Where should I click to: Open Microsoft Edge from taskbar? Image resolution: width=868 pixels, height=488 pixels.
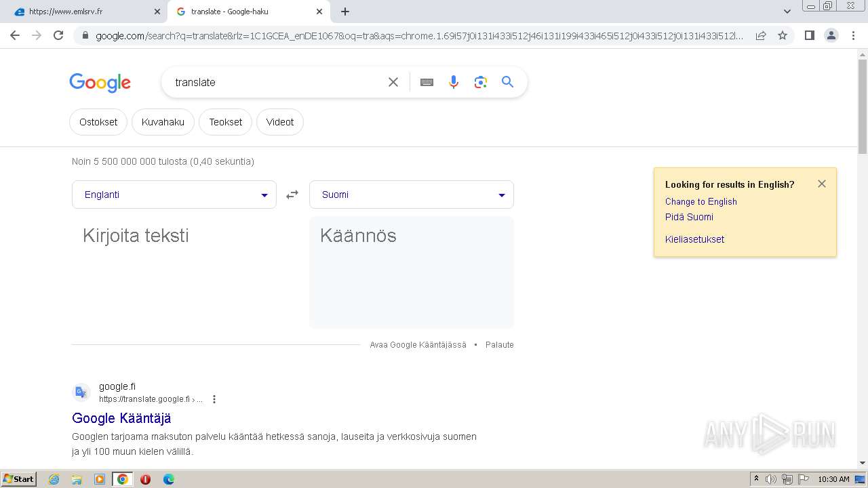click(169, 479)
